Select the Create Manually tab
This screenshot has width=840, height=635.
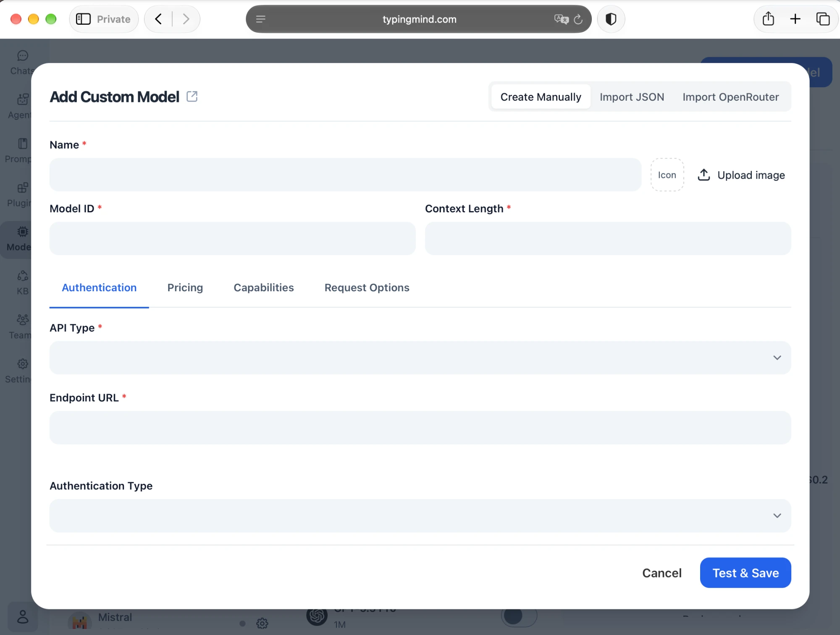pos(541,97)
